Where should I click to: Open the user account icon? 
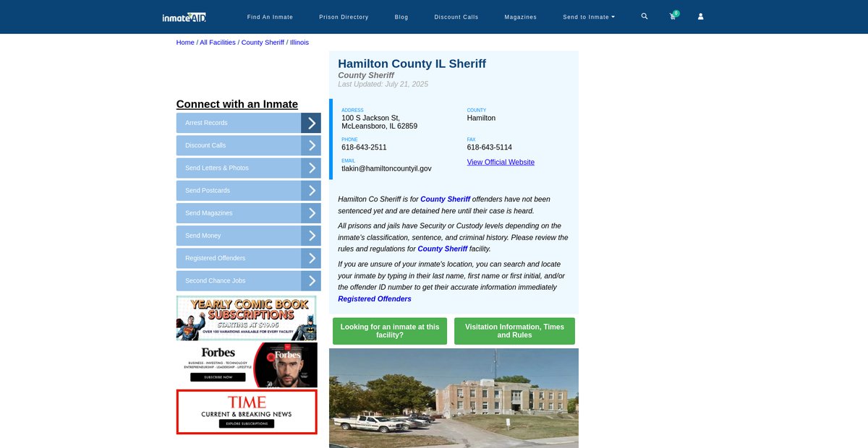click(700, 16)
